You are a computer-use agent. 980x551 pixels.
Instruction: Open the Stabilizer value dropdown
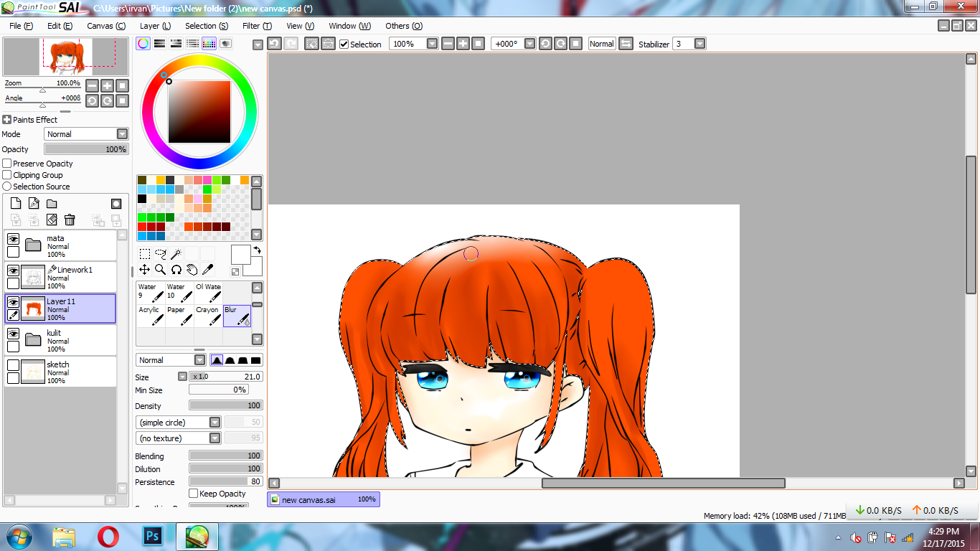click(699, 44)
